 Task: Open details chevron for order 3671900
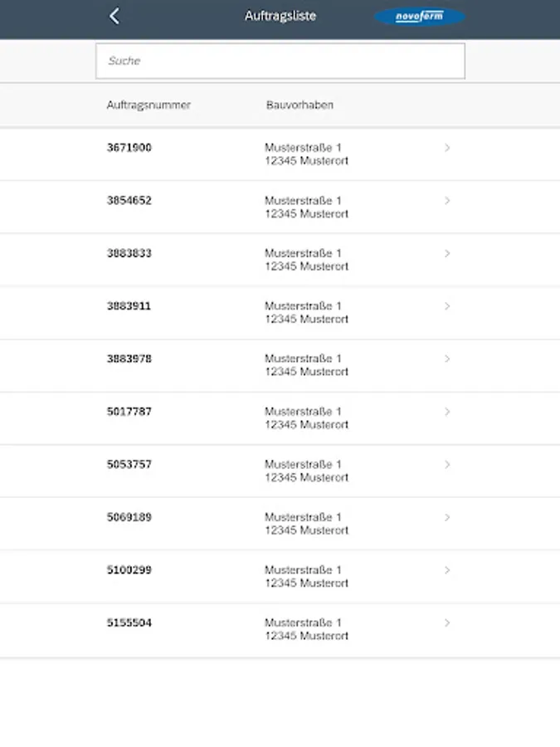(447, 148)
